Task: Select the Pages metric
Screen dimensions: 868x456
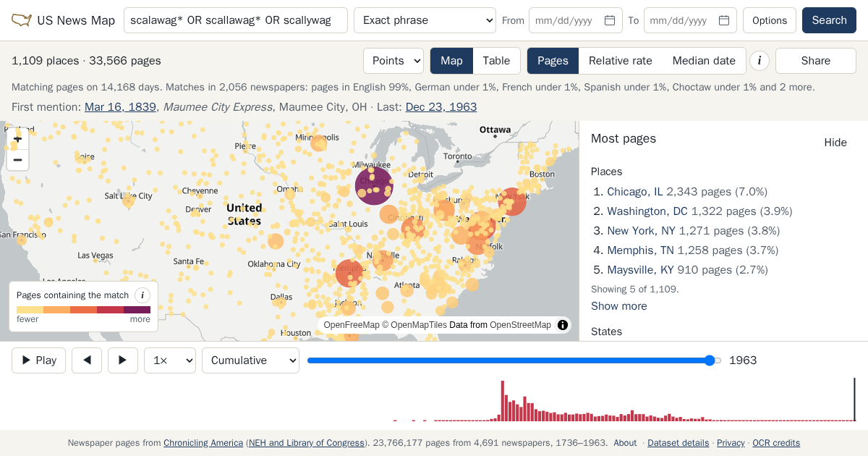Action: [x=553, y=61]
